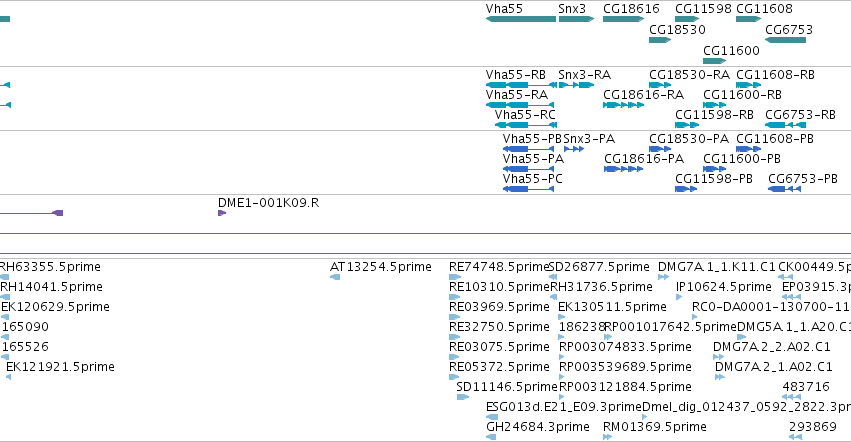Click the RP003121884.5prime EST
The height and width of the screenshot is (442, 851).
pos(562,397)
